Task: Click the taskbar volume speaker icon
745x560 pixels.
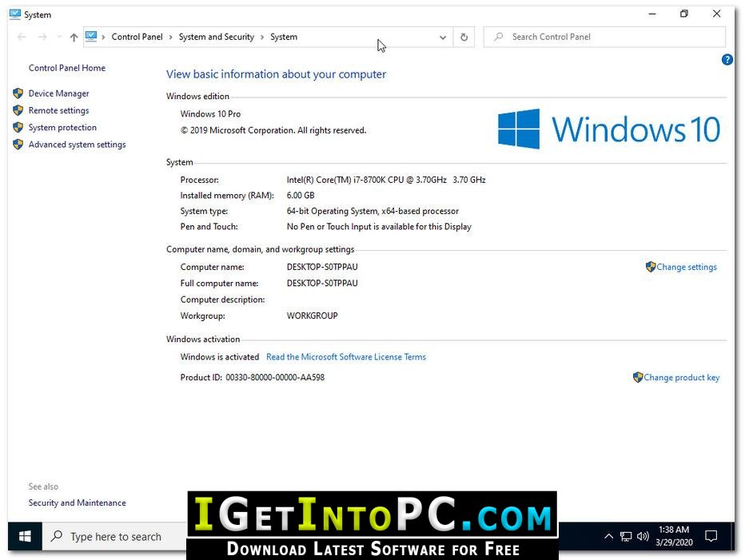Action: [x=643, y=537]
